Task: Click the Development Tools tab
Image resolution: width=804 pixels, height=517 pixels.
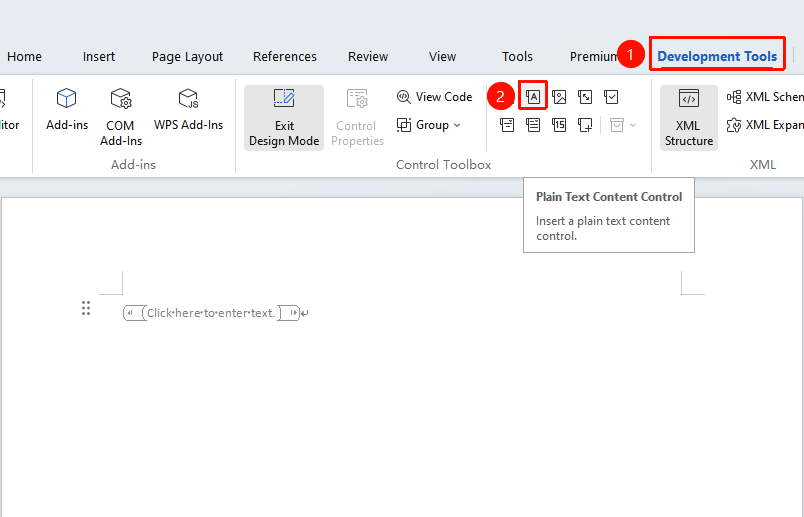Action: 717,56
